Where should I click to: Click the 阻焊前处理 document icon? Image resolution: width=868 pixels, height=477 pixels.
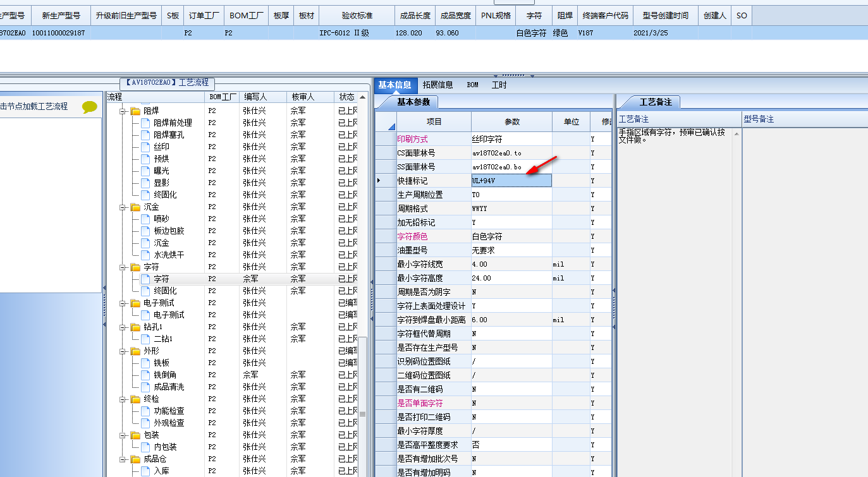coord(146,123)
